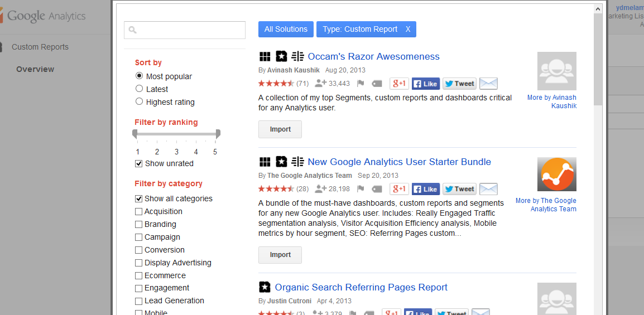Open Overview under Custom Reports

coord(35,69)
